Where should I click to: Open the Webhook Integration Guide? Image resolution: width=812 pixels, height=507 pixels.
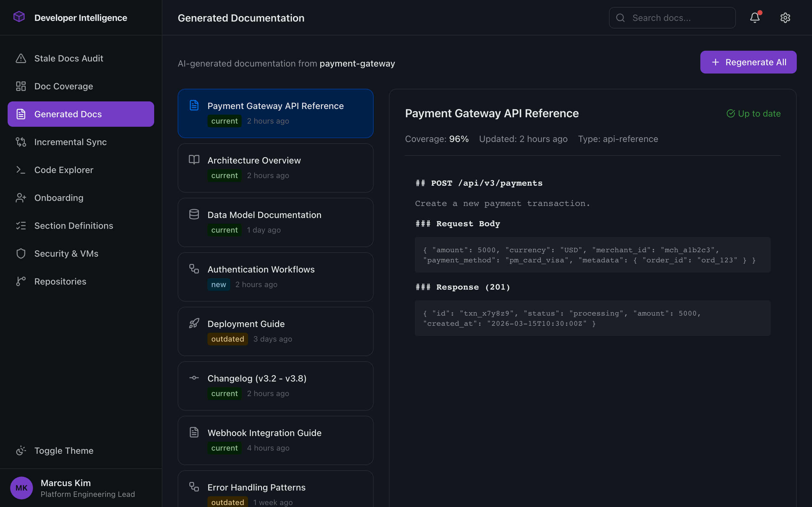[275, 440]
